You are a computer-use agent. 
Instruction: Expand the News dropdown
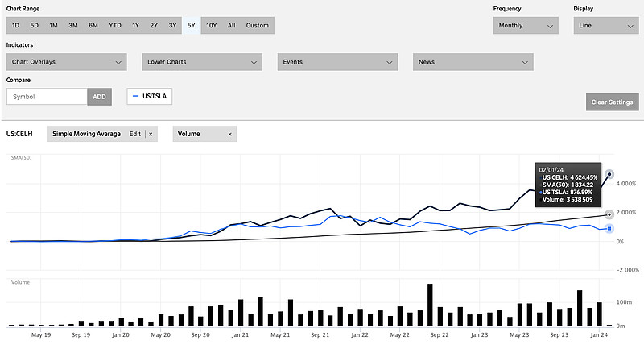pyautogui.click(x=473, y=61)
